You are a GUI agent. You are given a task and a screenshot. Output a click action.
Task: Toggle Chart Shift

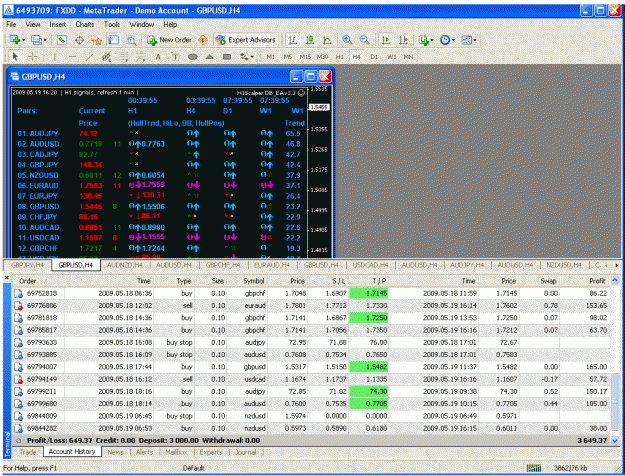(x=403, y=40)
